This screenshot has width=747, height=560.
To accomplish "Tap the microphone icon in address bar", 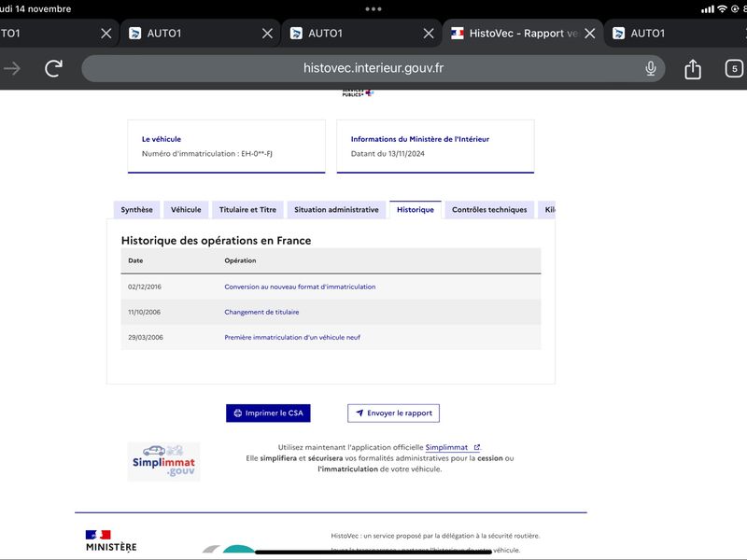I will click(650, 68).
